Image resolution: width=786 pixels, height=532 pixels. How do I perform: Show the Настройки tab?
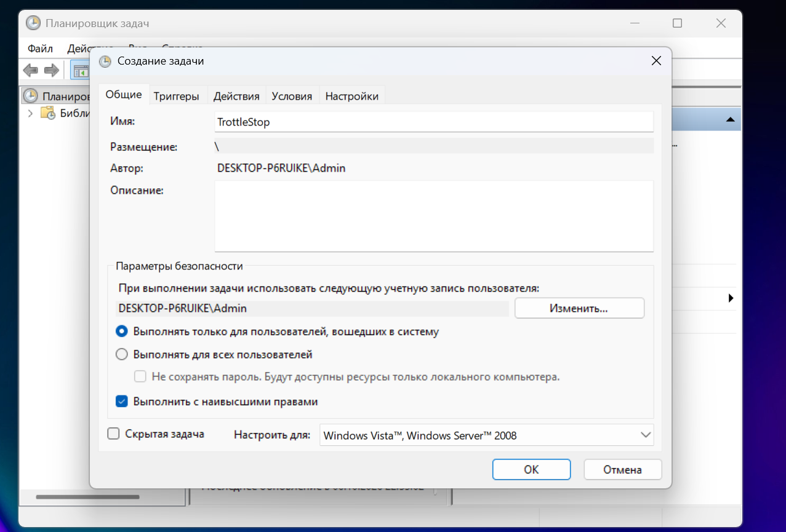[352, 96]
